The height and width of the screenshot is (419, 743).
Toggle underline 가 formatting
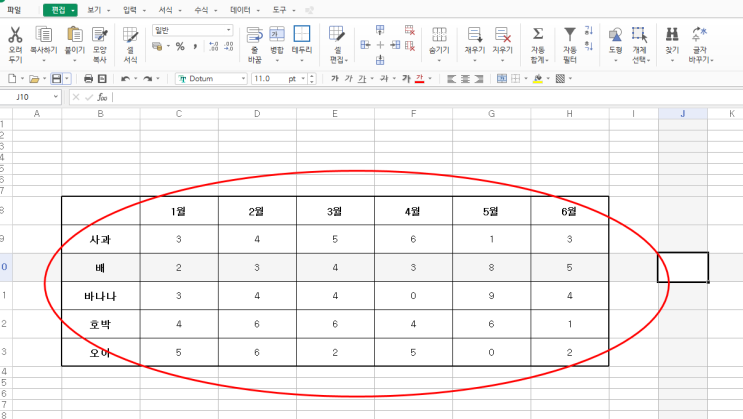click(362, 79)
